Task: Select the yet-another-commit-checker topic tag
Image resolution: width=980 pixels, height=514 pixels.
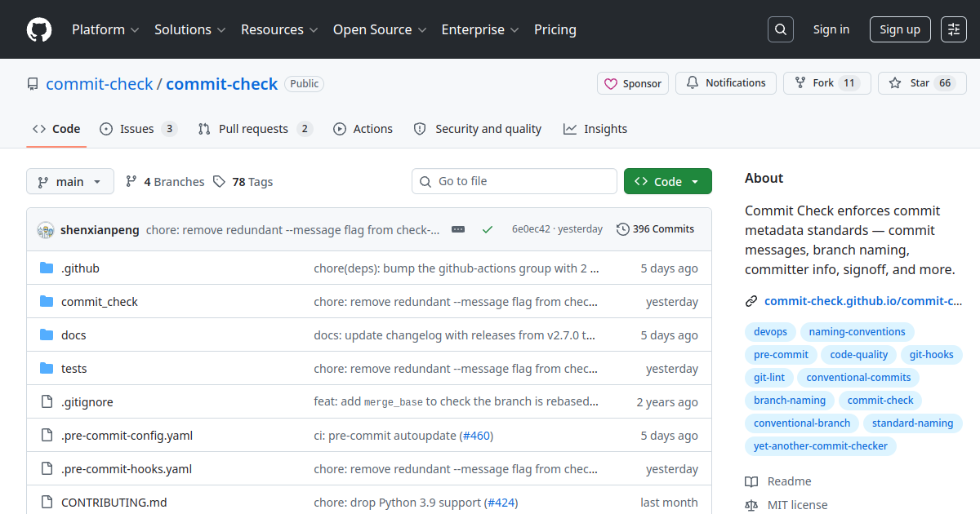Action: [821, 446]
